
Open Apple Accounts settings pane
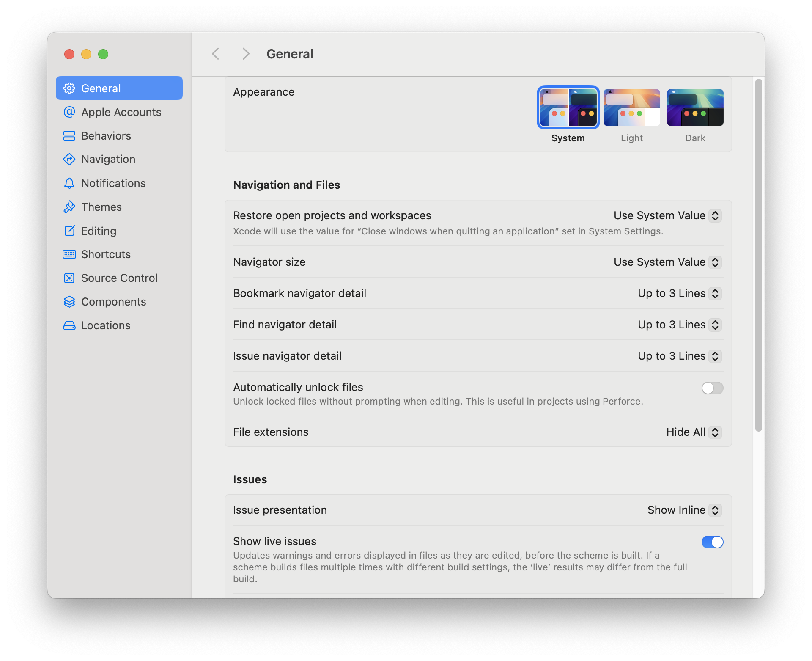[121, 112]
